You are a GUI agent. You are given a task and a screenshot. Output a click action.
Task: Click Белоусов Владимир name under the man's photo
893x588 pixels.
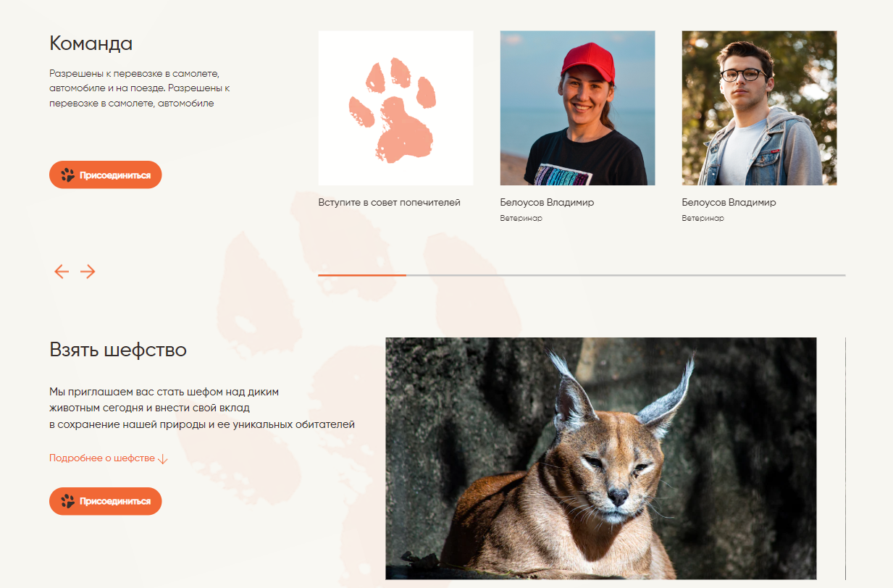click(729, 203)
